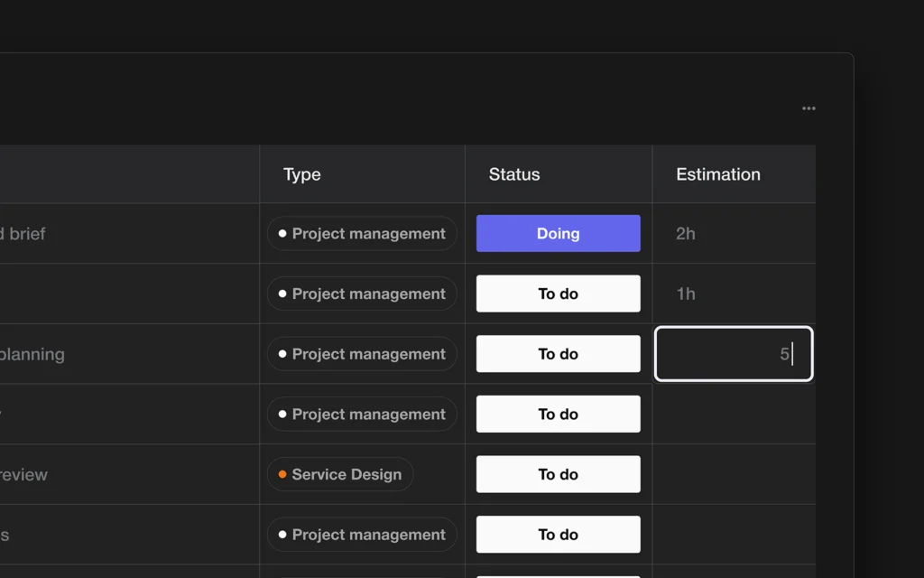924x578 pixels.
Task: Select the Estimation column header
Action: [718, 174]
